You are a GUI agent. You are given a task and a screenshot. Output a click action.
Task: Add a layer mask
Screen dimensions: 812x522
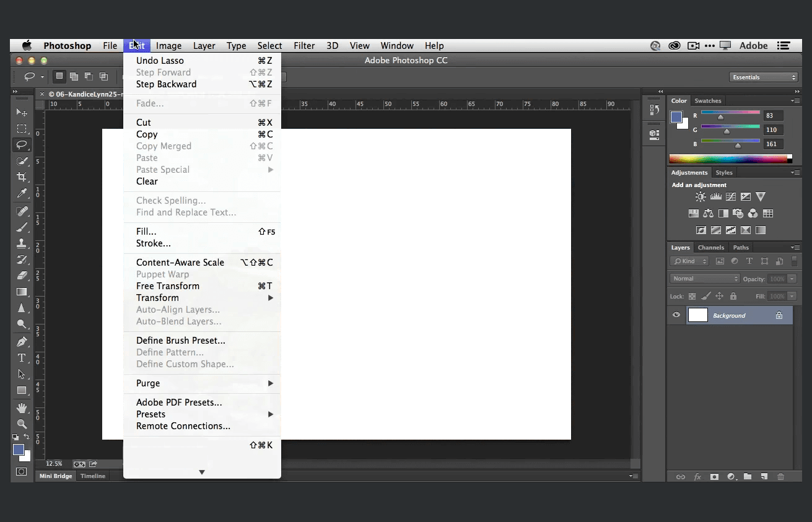tap(714, 477)
